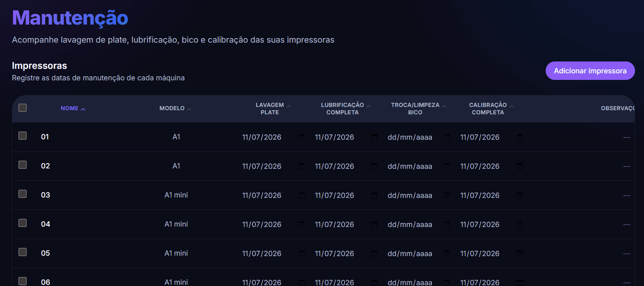Sort by Lavagem Plate column
Screen dimensions: 644x286
pyautogui.click(x=273, y=109)
